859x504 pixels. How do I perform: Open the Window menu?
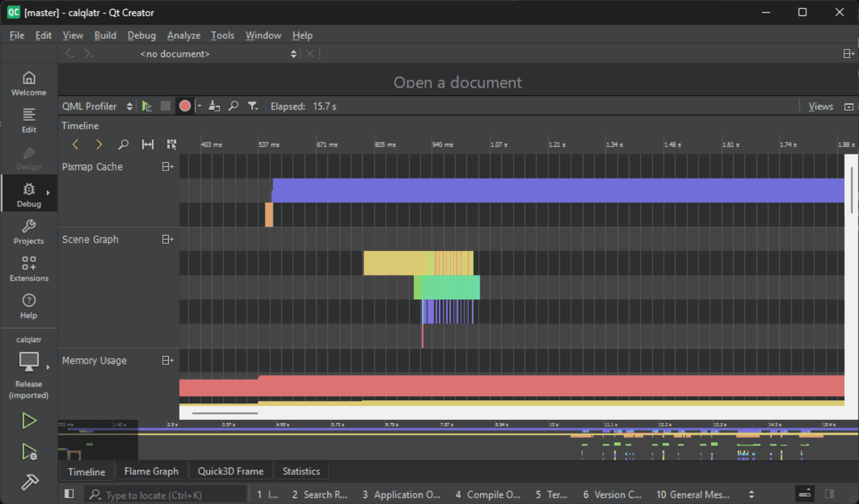click(x=263, y=35)
